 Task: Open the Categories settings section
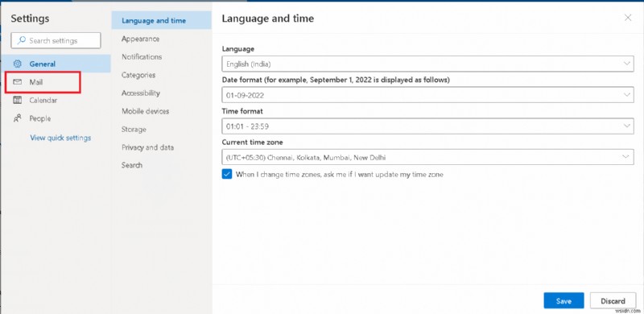[138, 75]
